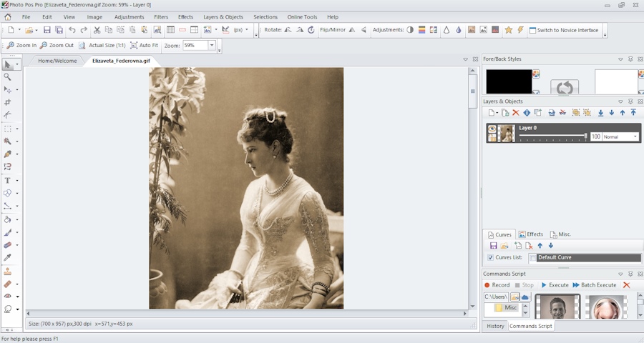
Task: Delete layer with red X icon
Action: pyautogui.click(x=515, y=113)
